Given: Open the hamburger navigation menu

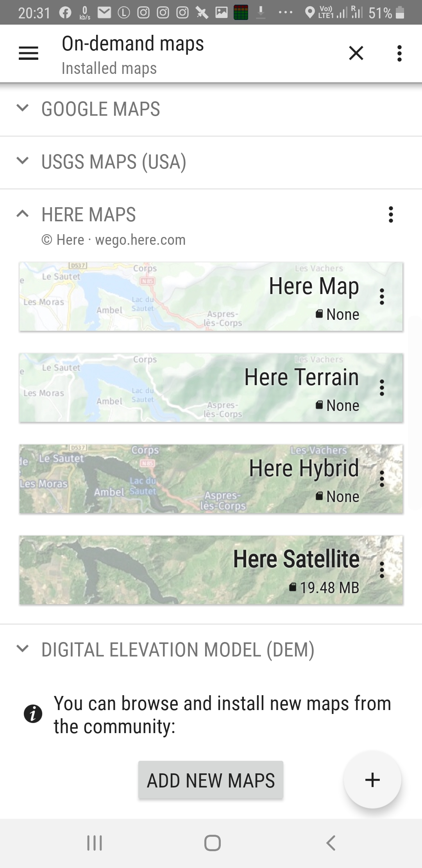Looking at the screenshot, I should pos(29,53).
